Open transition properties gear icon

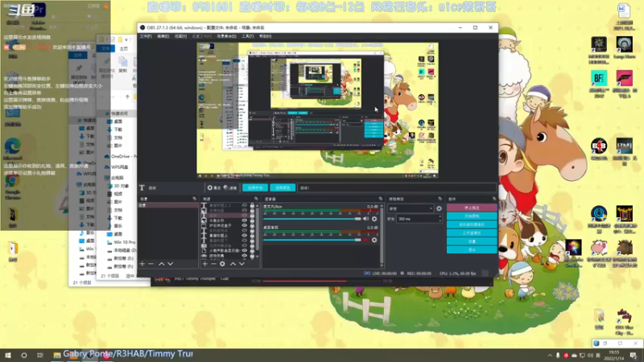coord(439,208)
